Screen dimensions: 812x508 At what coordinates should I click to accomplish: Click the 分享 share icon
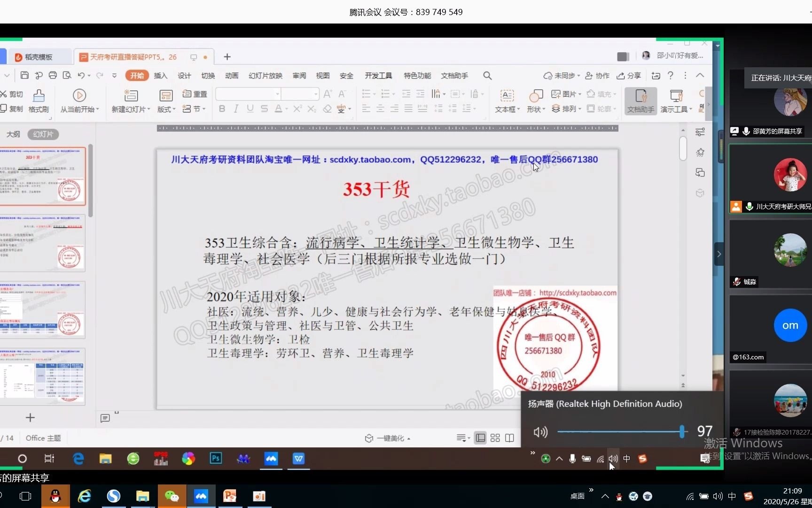click(629, 75)
